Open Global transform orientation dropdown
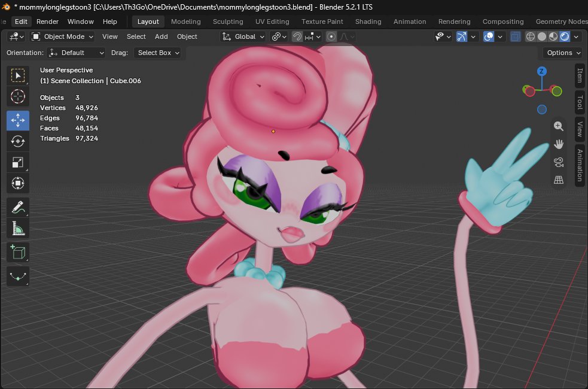This screenshot has width=588, height=389. tap(243, 37)
